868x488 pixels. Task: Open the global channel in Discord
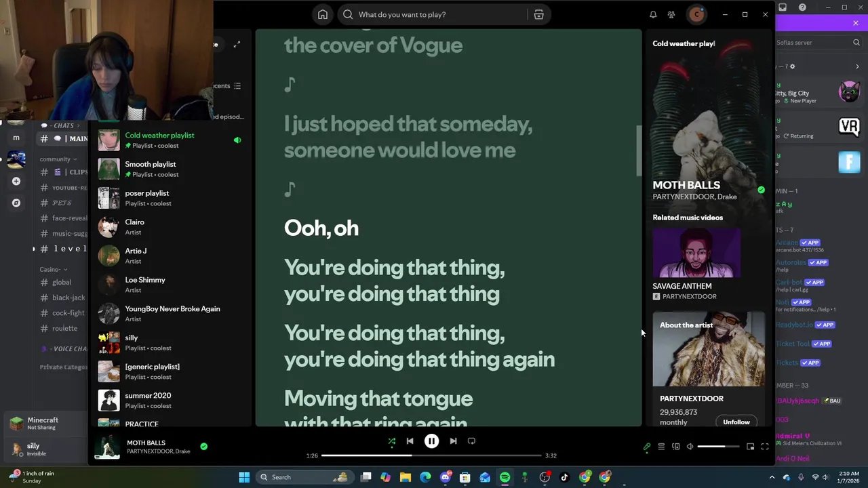tap(61, 282)
